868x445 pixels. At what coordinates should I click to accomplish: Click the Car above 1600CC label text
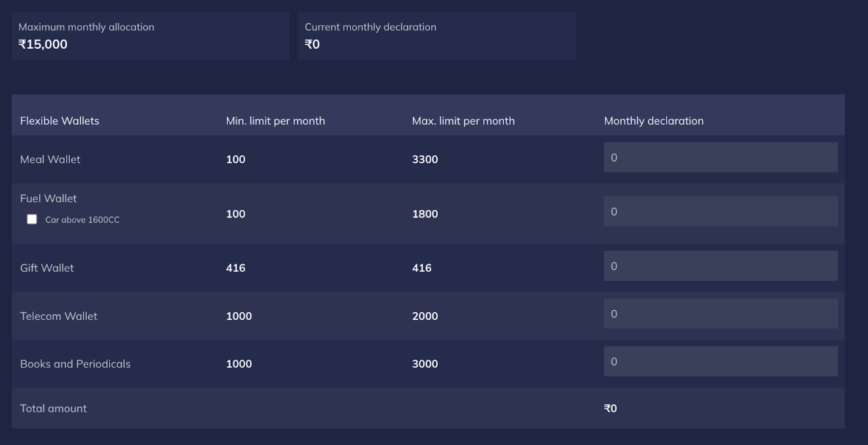pos(82,219)
